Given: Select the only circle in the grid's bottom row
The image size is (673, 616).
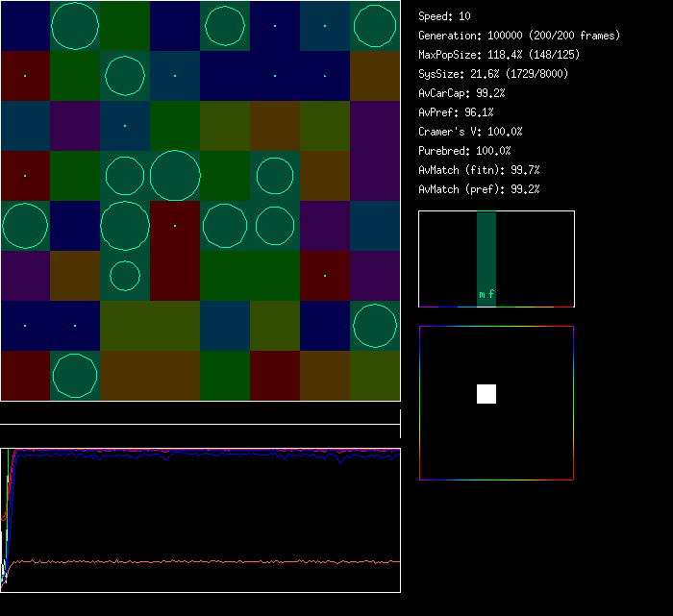Looking at the screenshot, I should click(x=75, y=376).
